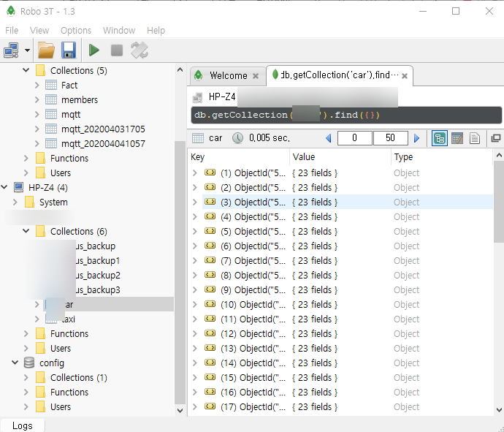Click the document icon of row (5)
Viewport: 504px width, 432px height.
pyautogui.click(x=210, y=231)
